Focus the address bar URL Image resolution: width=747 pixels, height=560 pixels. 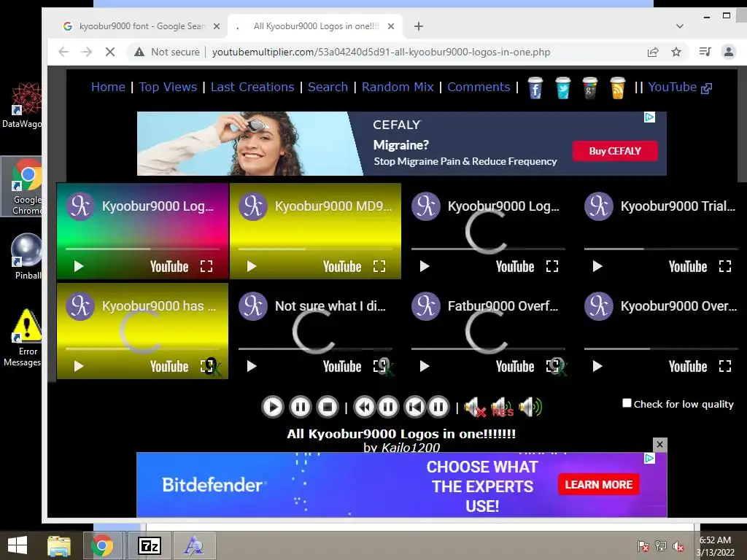click(381, 52)
